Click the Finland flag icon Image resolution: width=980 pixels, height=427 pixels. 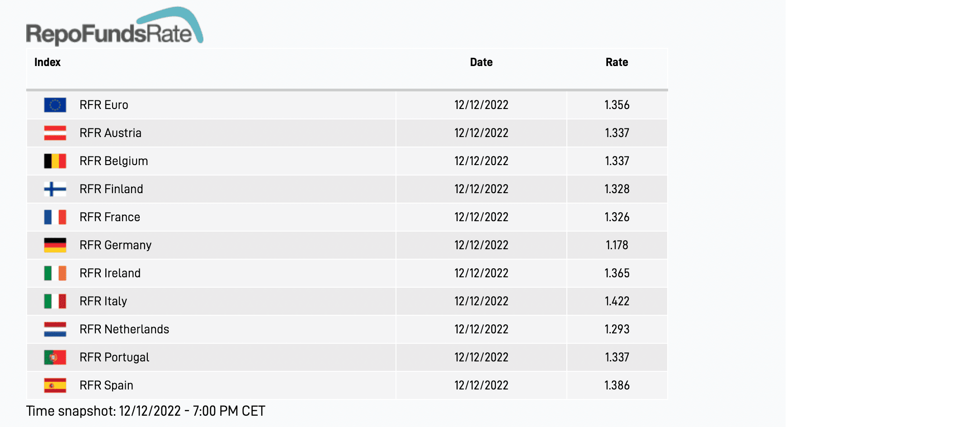pyautogui.click(x=55, y=189)
